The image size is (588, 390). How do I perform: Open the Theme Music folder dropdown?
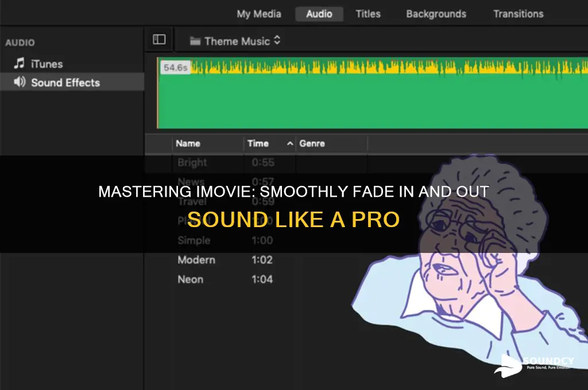click(x=235, y=41)
